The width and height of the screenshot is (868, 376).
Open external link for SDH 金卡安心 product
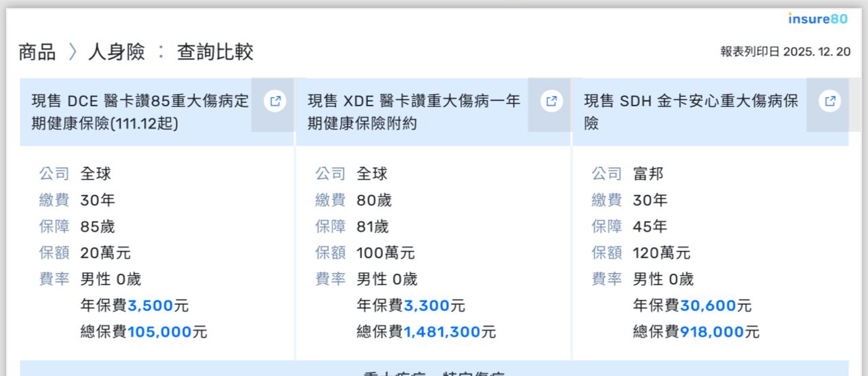[829, 102]
